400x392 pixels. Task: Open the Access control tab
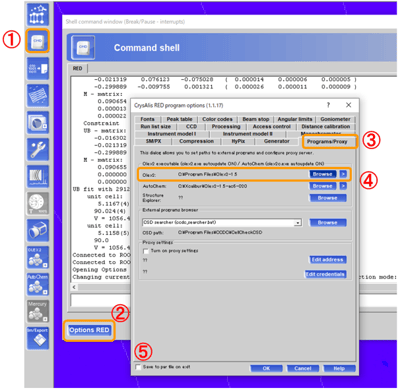point(272,126)
